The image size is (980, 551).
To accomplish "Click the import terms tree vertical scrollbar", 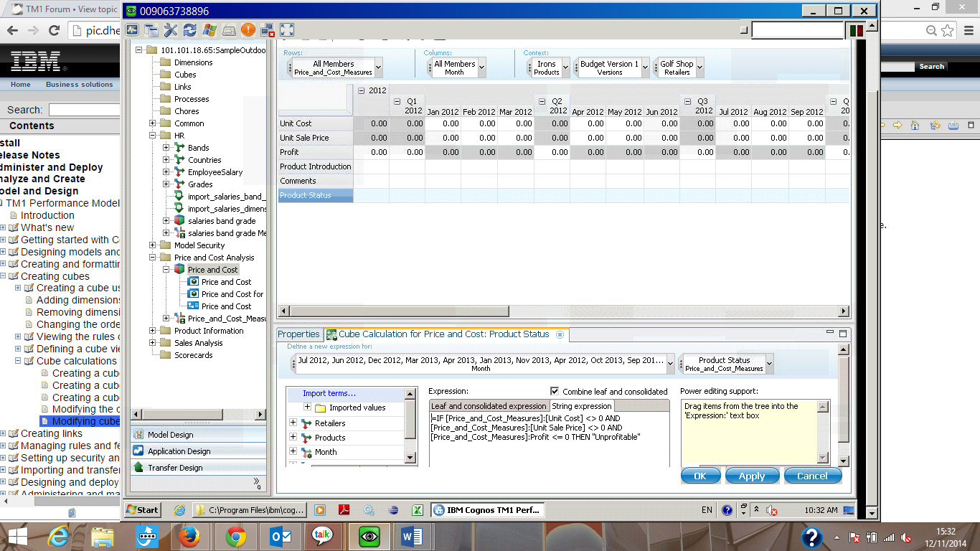I will point(410,425).
